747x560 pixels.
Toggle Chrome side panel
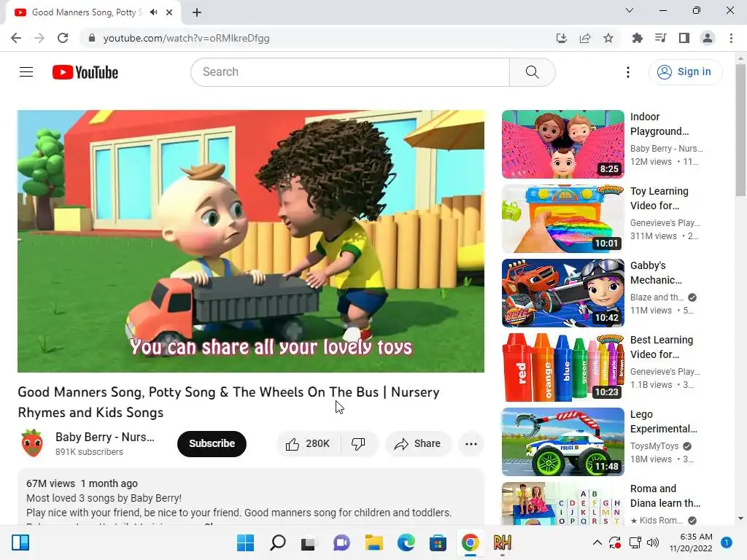click(x=684, y=38)
